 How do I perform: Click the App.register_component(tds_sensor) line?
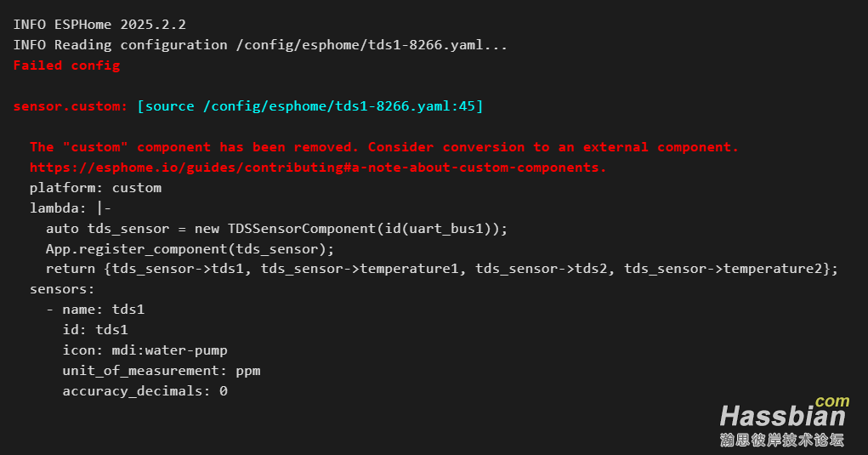[190, 249]
